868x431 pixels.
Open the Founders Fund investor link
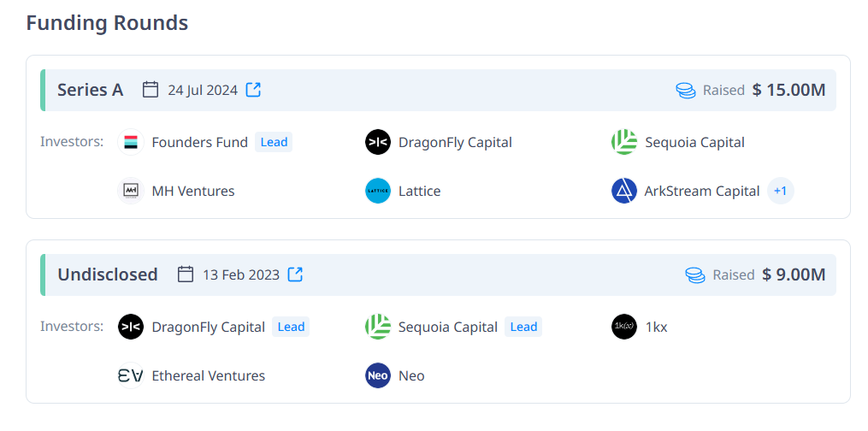click(200, 143)
